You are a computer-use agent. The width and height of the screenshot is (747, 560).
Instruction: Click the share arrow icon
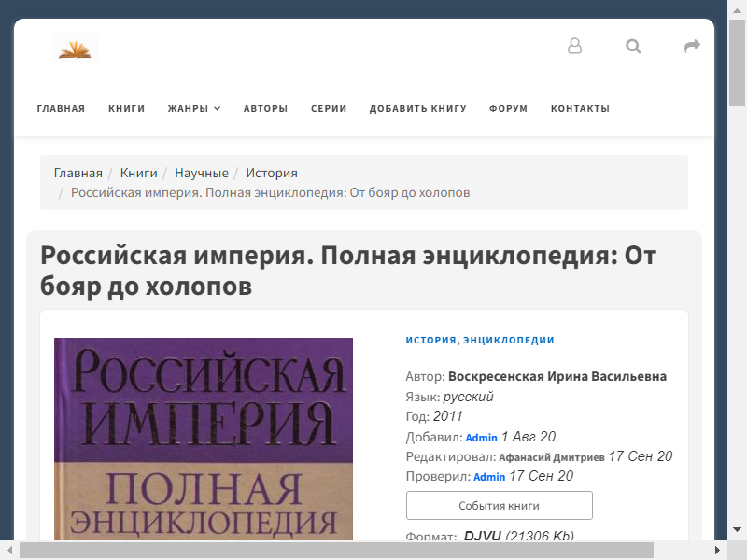tap(692, 46)
